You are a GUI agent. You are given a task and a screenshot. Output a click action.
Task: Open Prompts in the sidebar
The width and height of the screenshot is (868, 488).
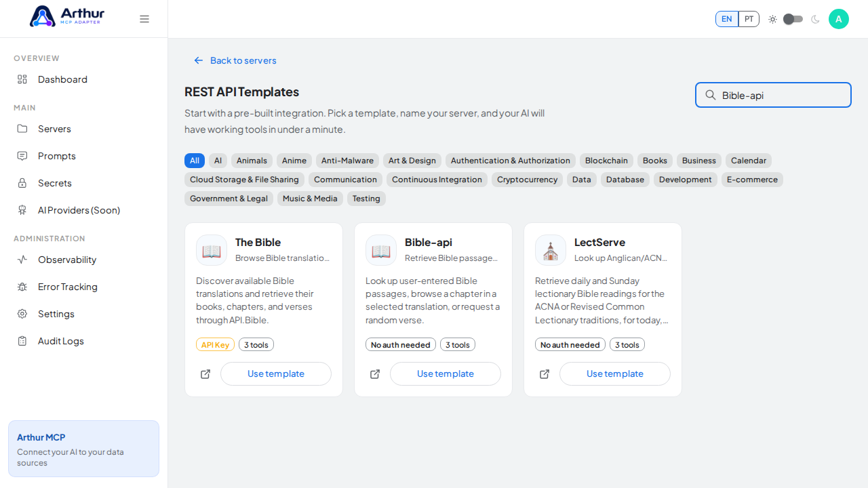coord(84,156)
